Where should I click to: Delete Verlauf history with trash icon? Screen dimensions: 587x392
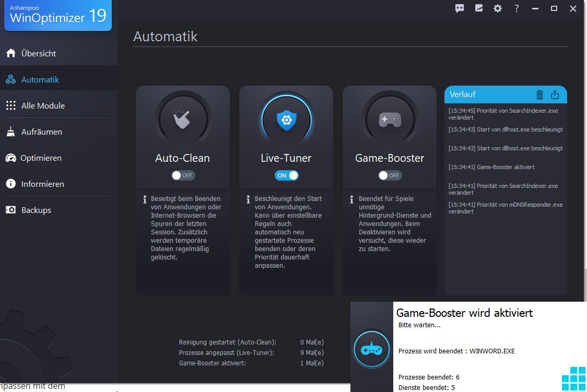[x=539, y=94]
